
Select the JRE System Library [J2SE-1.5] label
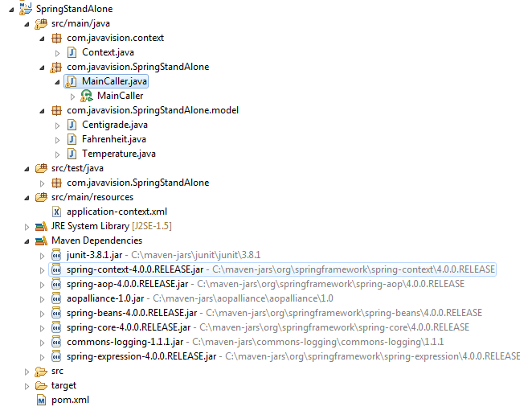[x=111, y=226]
